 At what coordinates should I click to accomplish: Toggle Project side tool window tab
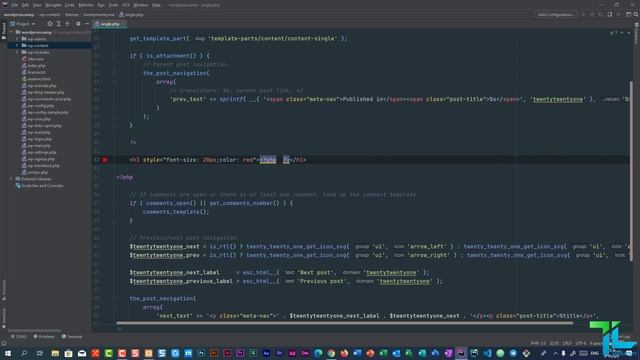point(4,31)
